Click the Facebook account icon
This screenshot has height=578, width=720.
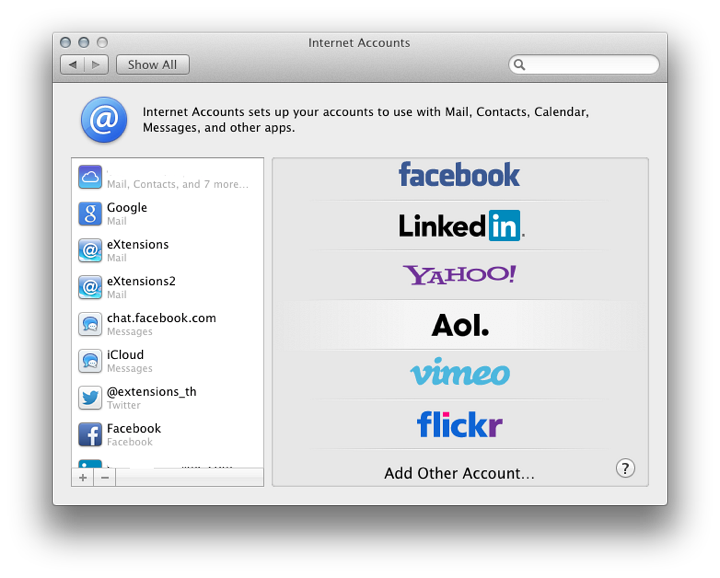pos(90,434)
